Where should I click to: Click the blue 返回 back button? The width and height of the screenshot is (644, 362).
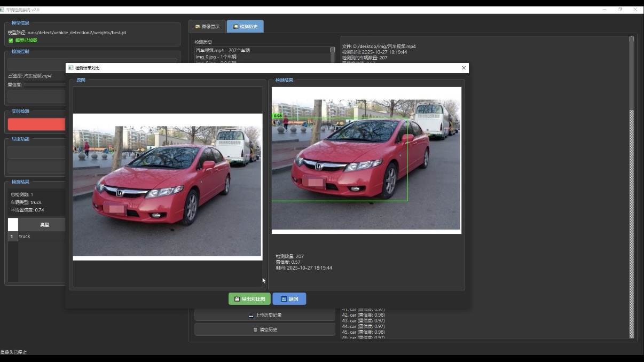click(289, 299)
